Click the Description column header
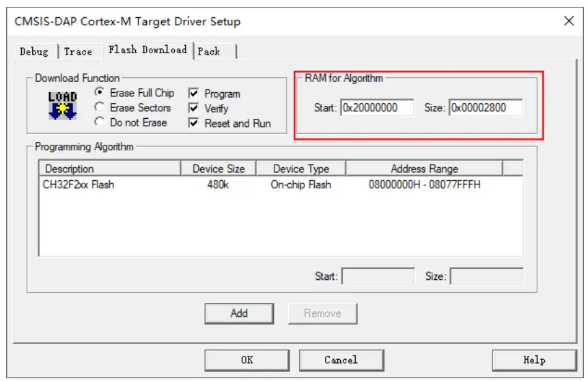 tap(110, 169)
